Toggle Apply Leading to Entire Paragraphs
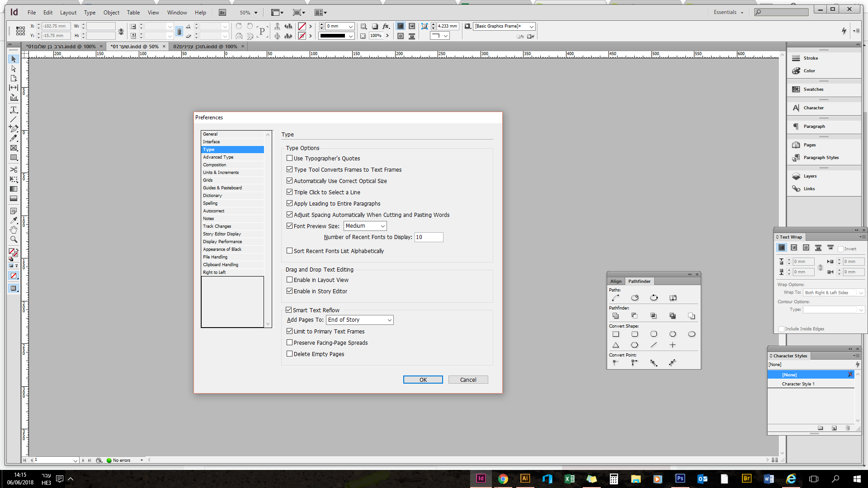The image size is (868, 488). (x=289, y=203)
